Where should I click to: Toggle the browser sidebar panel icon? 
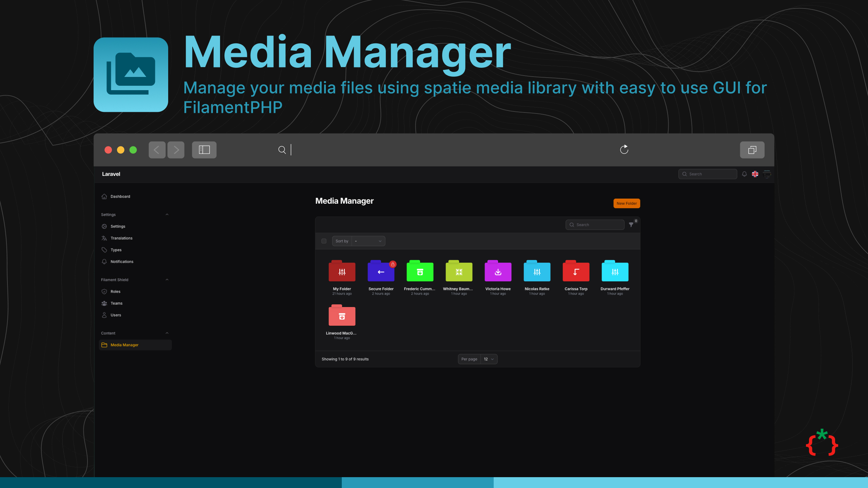point(204,150)
